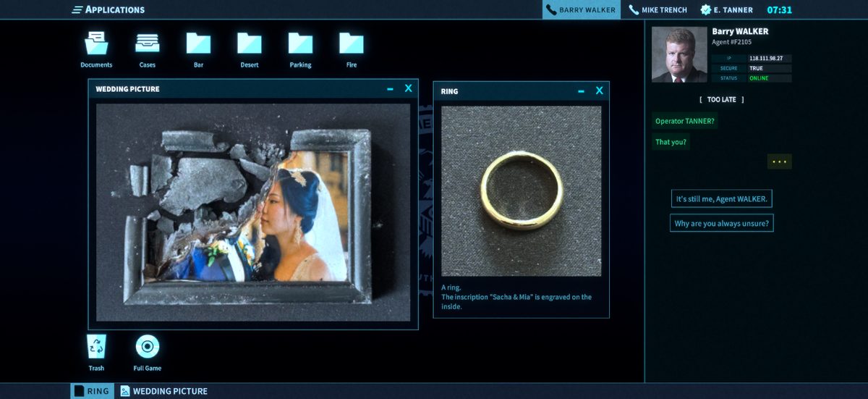Close the Wedding Picture window

pos(408,88)
